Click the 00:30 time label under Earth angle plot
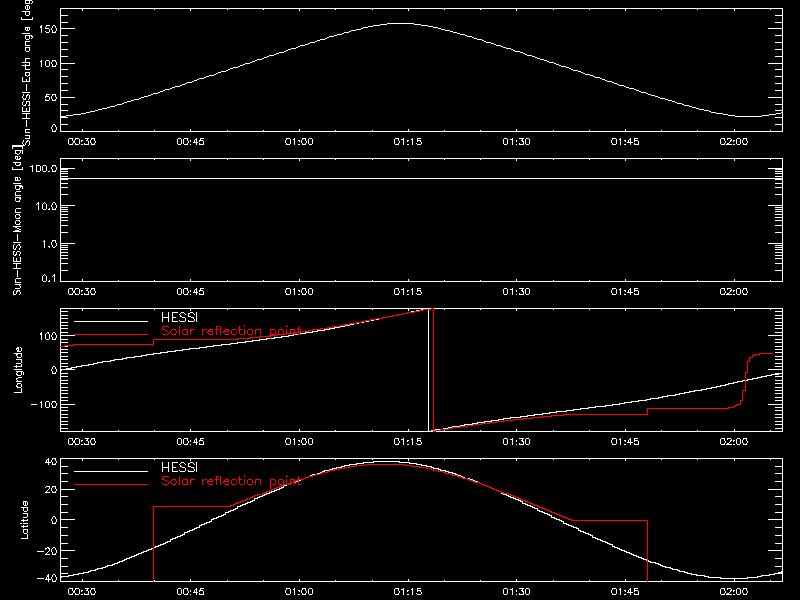Viewport: 800px width, 600px height. [x=82, y=141]
